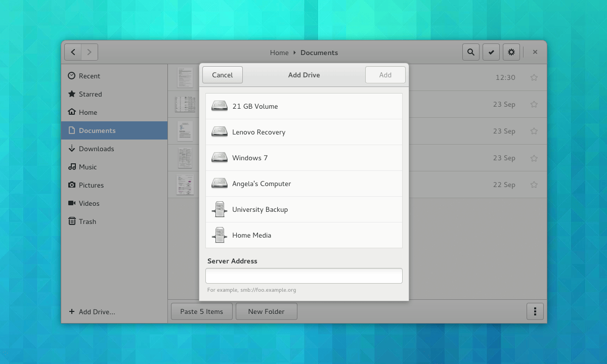Click the New Folder button

pos(266,311)
